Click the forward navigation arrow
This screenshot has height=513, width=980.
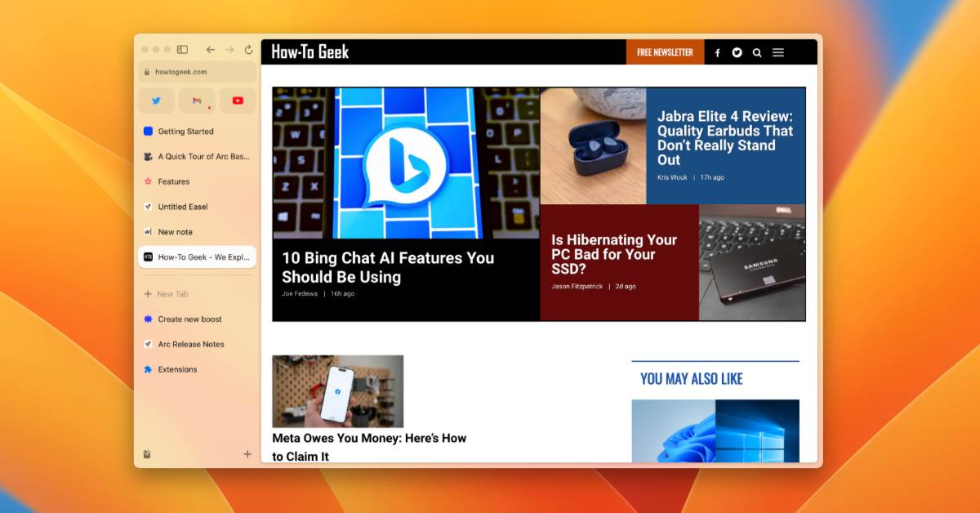pyautogui.click(x=229, y=50)
